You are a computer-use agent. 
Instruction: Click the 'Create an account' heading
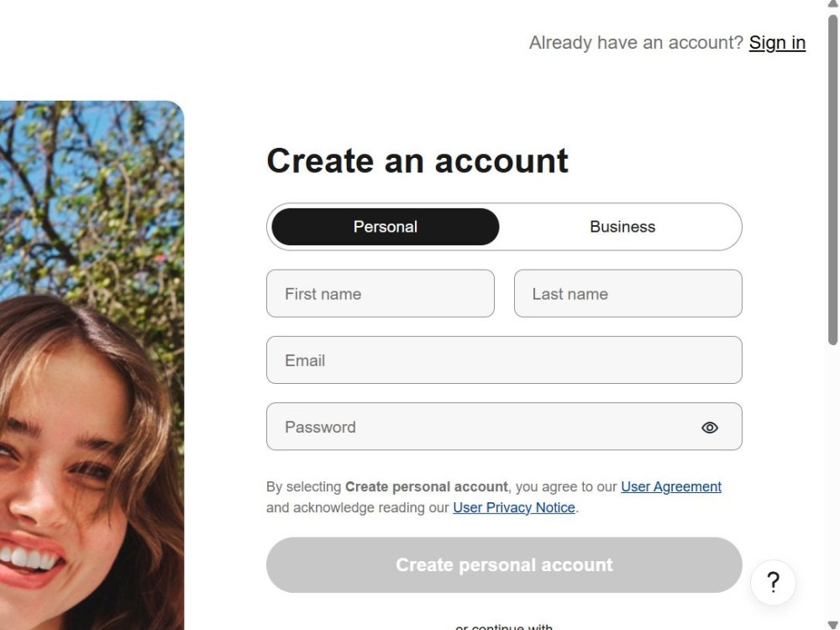pyautogui.click(x=417, y=160)
